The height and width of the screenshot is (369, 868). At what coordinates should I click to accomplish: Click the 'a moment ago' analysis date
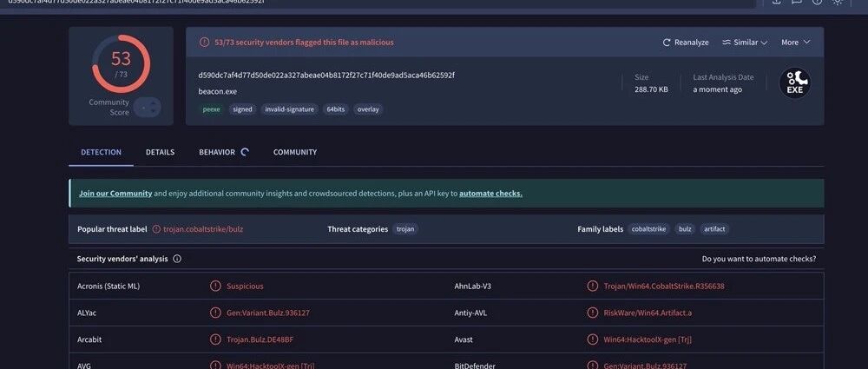(718, 89)
